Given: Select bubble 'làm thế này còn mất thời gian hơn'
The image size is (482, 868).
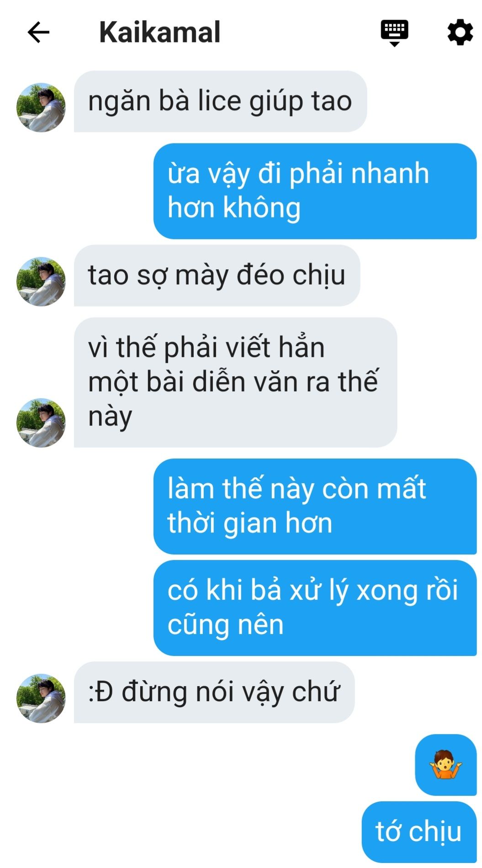Looking at the screenshot, I should point(315,506).
